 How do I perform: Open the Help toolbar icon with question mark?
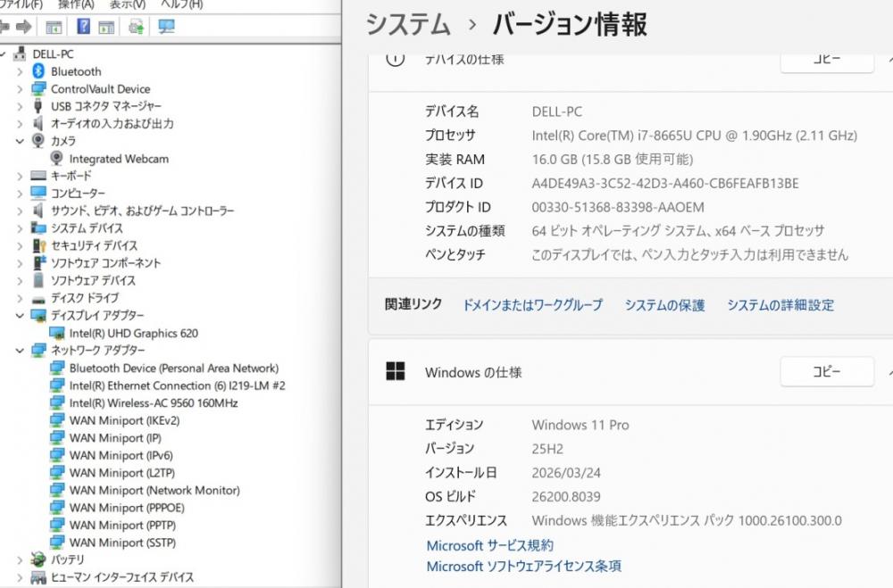click(84, 26)
